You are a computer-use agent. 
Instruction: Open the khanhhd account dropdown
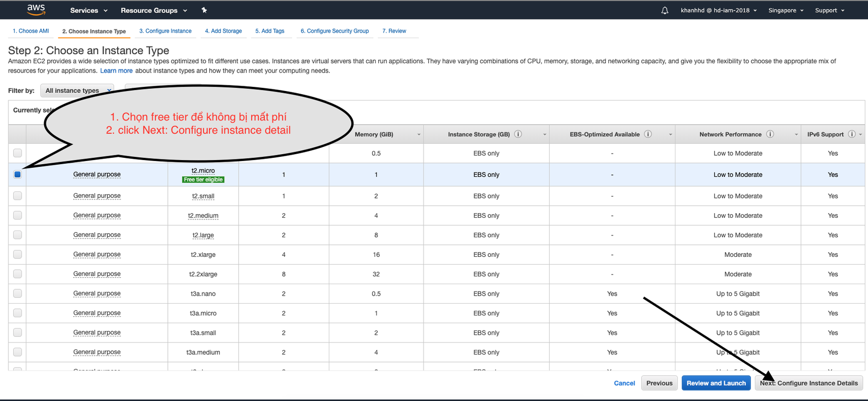[x=719, y=11]
